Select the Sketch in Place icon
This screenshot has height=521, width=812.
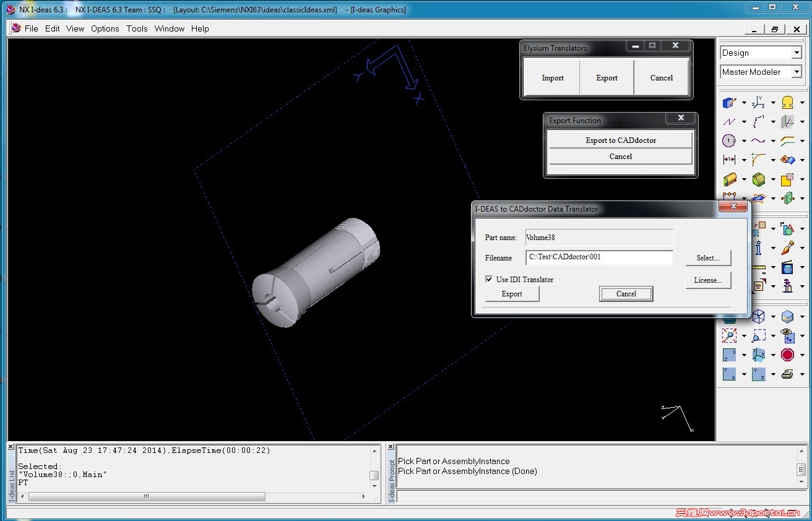click(730, 103)
